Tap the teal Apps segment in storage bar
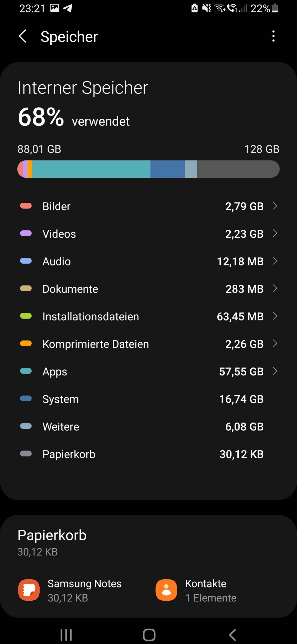The height and width of the screenshot is (644, 297). pos(91,169)
